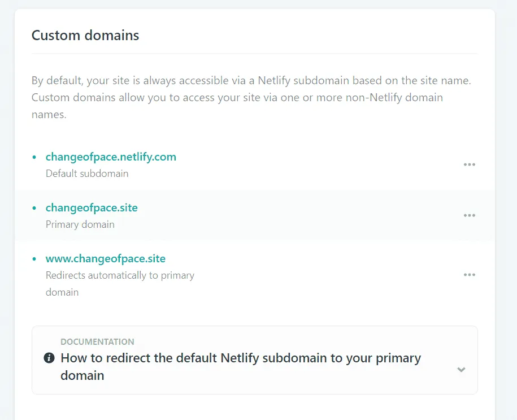
Task: Click the chevron on the documentation card
Action: (x=461, y=369)
